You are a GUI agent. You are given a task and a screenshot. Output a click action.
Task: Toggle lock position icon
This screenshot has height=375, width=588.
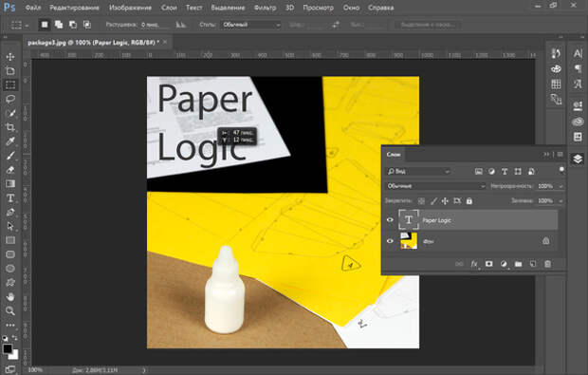click(445, 201)
